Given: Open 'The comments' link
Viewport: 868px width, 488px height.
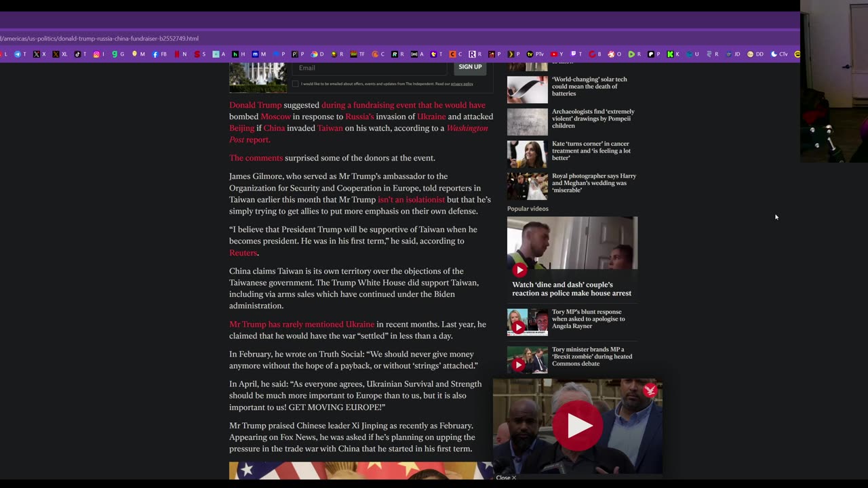Looking at the screenshot, I should 256,158.
